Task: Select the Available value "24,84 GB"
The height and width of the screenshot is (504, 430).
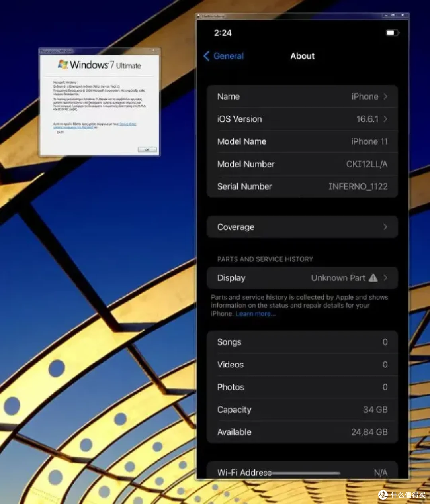Action: (369, 432)
